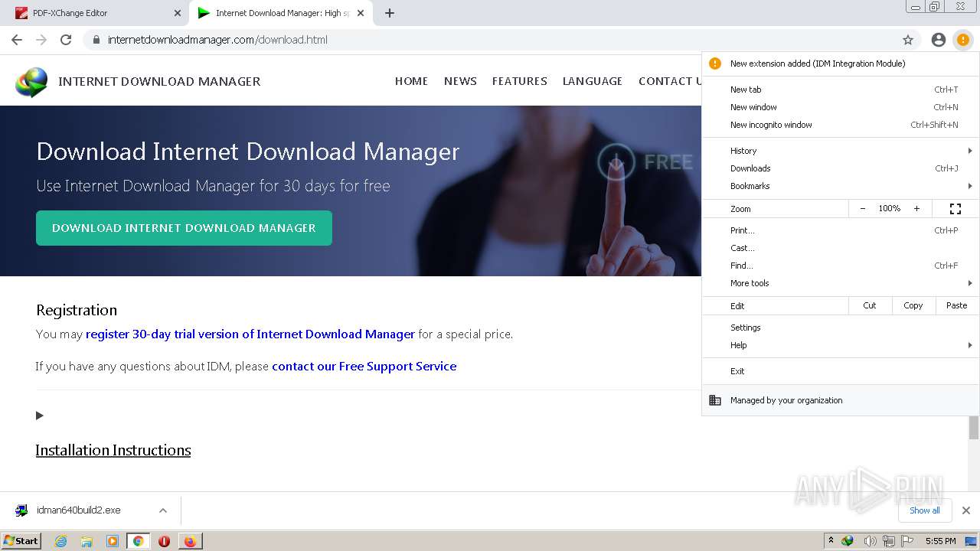The image size is (980, 551).
Task: Click the IDM tray icon
Action: (848, 541)
